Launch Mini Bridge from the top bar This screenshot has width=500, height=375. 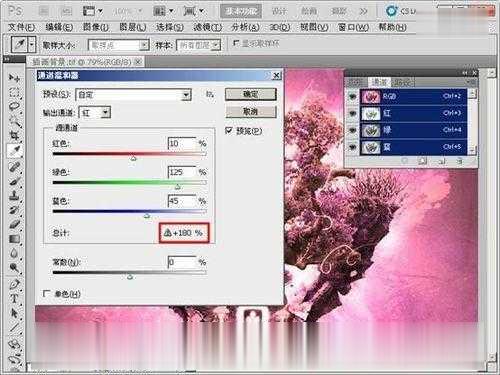click(66, 11)
